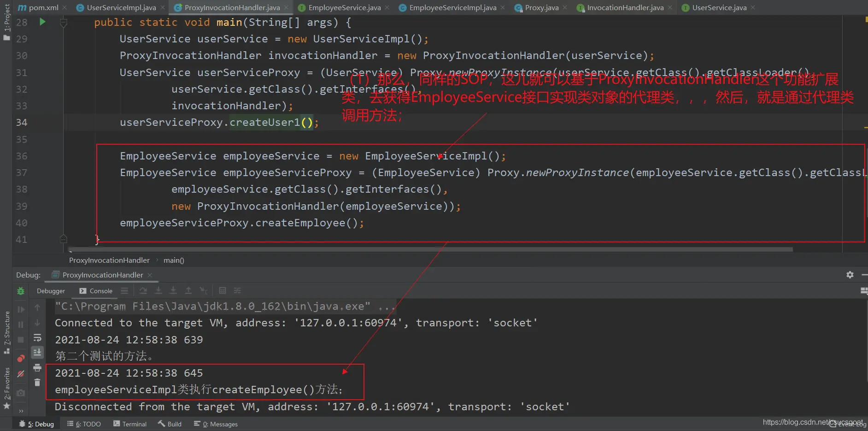Image resolution: width=868 pixels, height=431 pixels.
Task: Close the EmployeeServiceImpl.java tab
Action: [503, 7]
